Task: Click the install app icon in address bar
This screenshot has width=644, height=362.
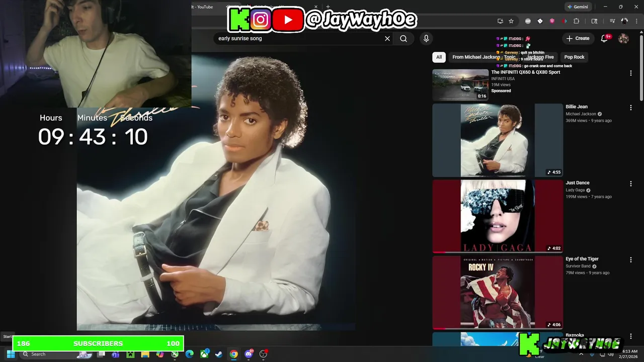Action: 500,21
